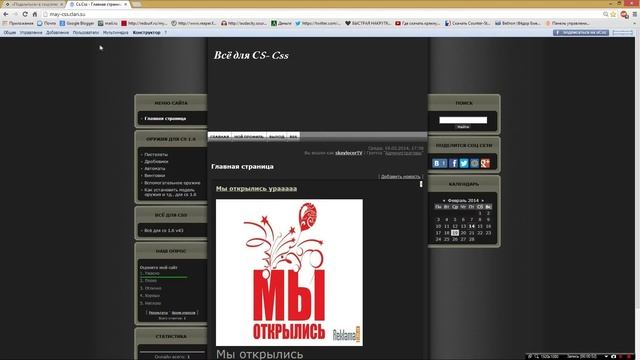Select the RSS nav tab
Viewport: 640px width, 360px height.
coord(293,136)
